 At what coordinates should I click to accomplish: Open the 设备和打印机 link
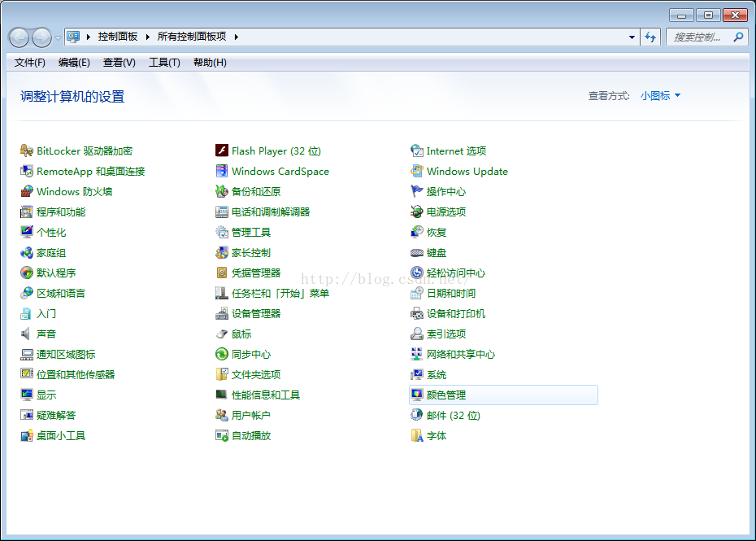456,314
